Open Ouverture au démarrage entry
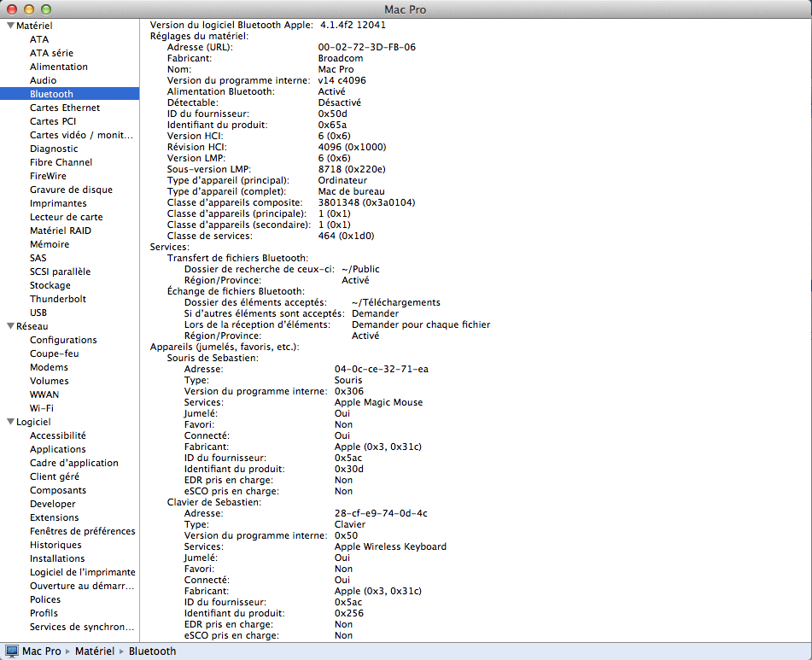 pos(82,586)
